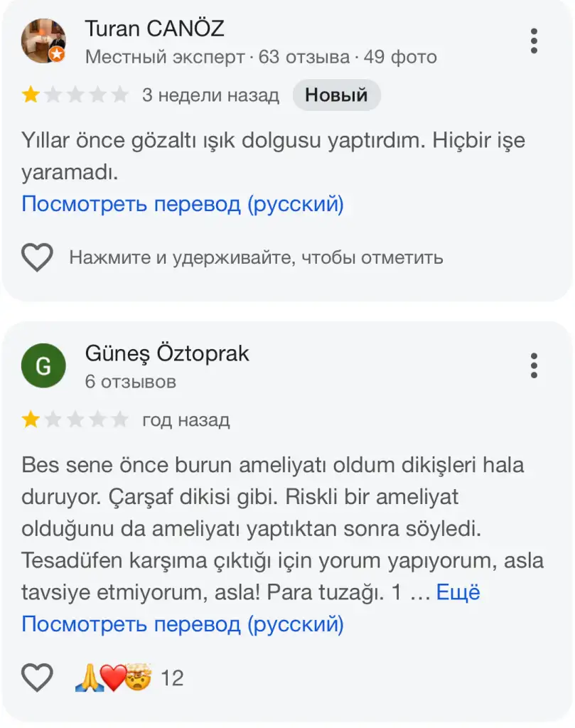This screenshot has height=728, width=575.
Task: Tap the exploding head emoji reaction
Action: click(139, 678)
